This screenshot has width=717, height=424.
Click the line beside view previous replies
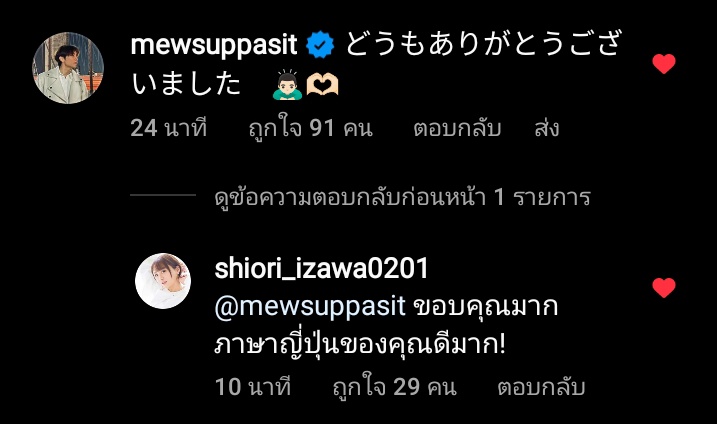coord(163,195)
